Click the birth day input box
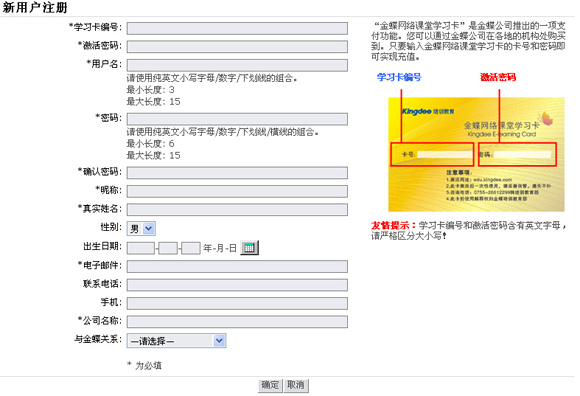Viewport: 580px width, 396px height. [191, 248]
